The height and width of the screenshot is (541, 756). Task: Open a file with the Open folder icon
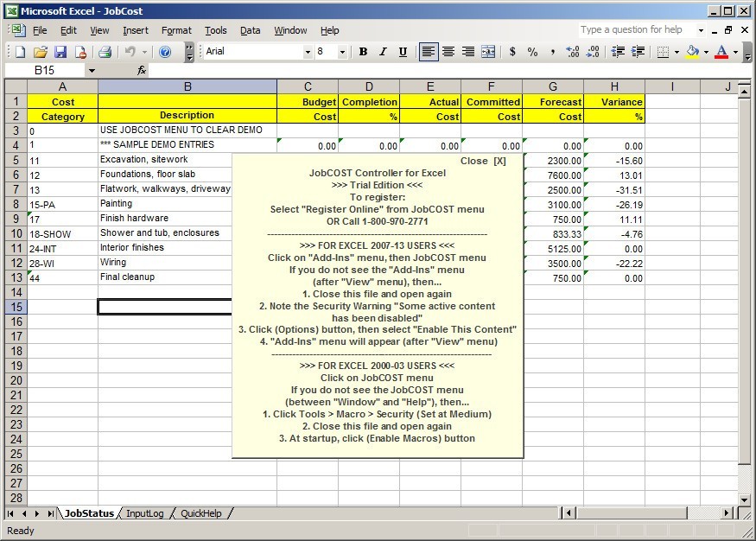coord(41,52)
